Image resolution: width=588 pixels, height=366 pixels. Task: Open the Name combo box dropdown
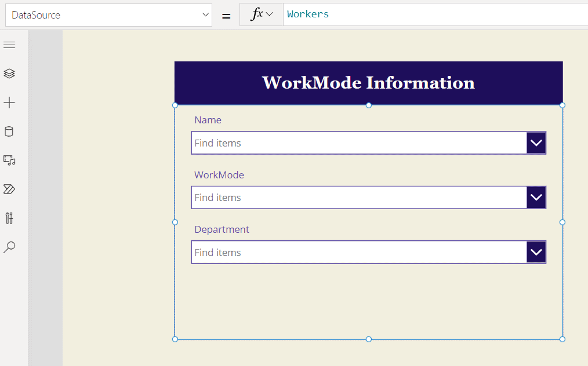tap(536, 142)
